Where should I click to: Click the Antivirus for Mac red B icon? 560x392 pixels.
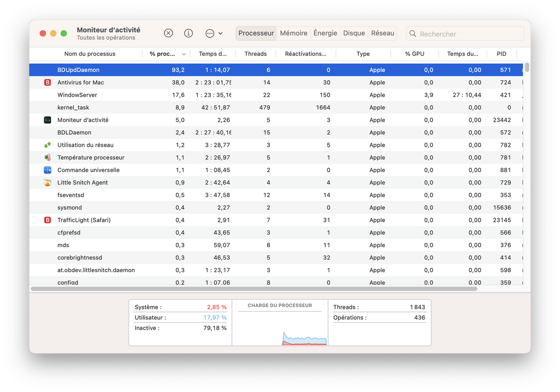(x=48, y=83)
